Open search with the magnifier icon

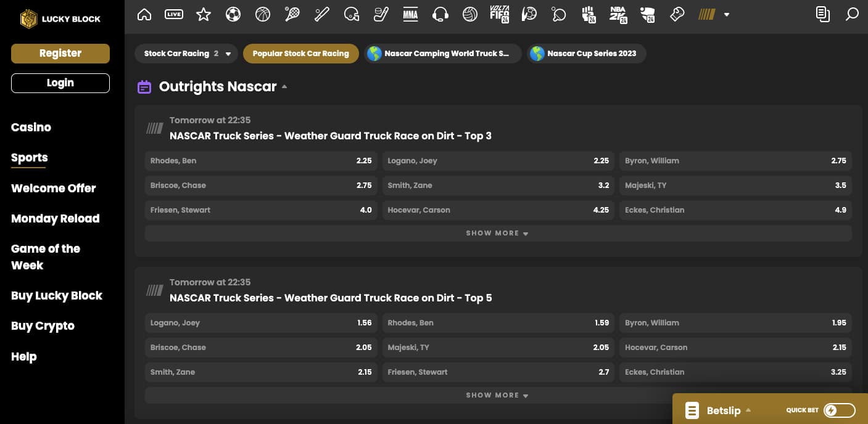(x=852, y=14)
